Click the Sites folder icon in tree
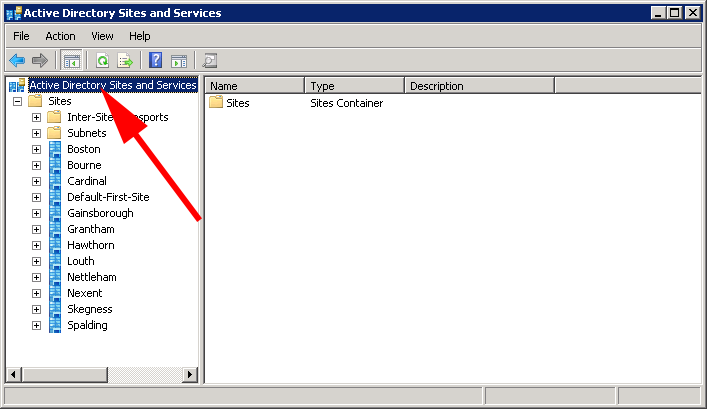Screen dimensions: 707x409 [x=35, y=101]
